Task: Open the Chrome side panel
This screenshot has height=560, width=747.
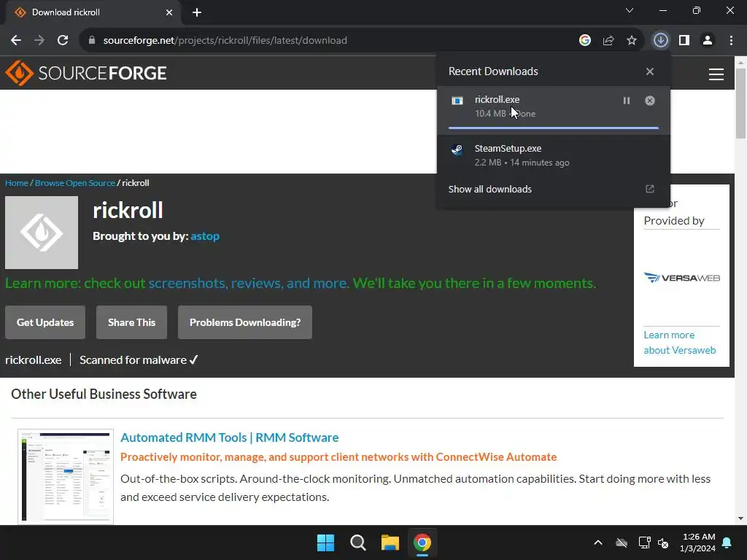Action: click(x=684, y=41)
